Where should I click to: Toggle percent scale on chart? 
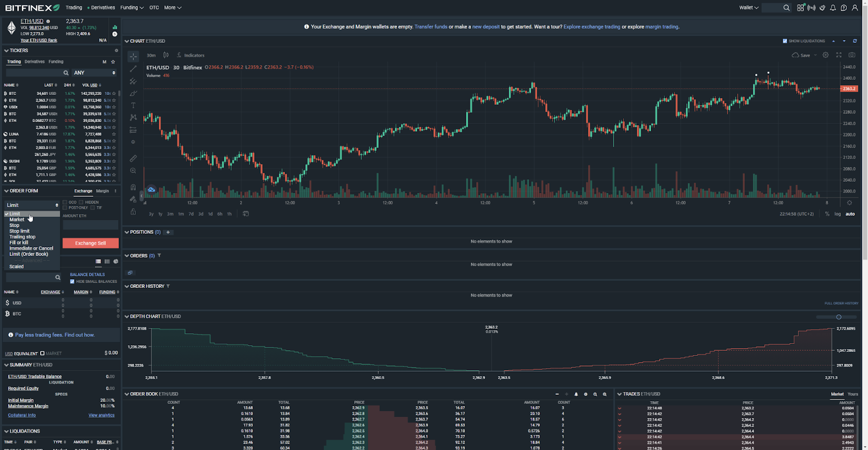tap(827, 214)
